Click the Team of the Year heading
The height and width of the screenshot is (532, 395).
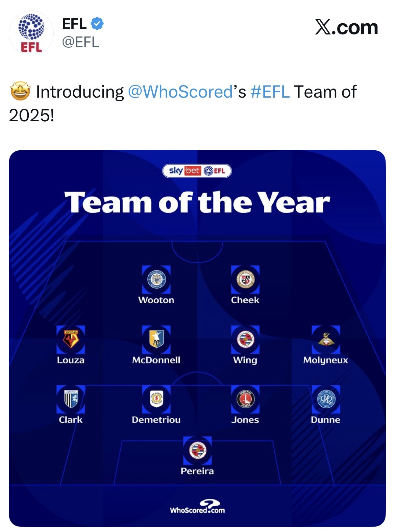coord(197,202)
